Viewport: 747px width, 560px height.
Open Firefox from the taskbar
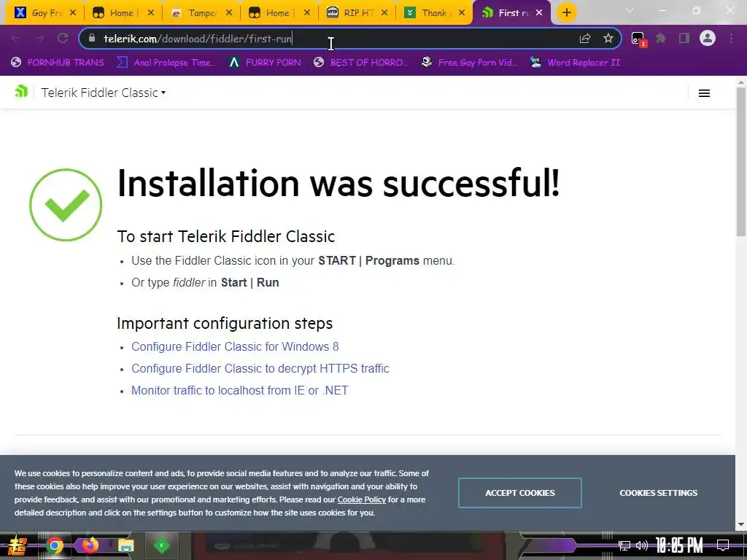click(90, 545)
